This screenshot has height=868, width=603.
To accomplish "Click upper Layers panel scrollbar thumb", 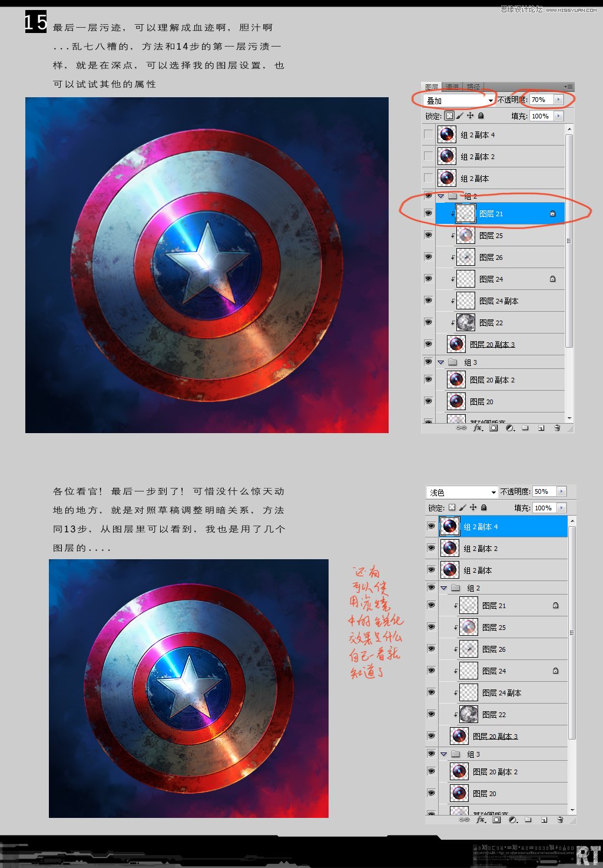I will pyautogui.click(x=569, y=240).
